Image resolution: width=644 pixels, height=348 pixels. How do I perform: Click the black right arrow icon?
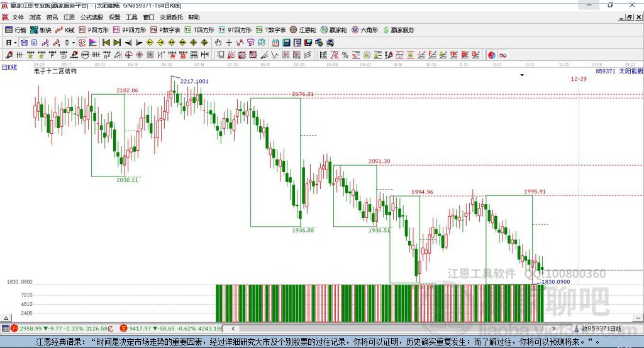139,43
